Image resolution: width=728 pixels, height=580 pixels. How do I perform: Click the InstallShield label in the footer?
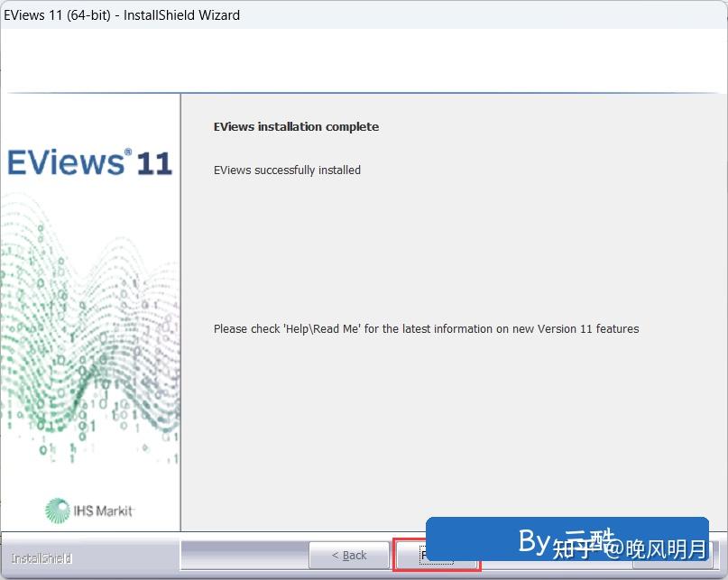pyautogui.click(x=40, y=558)
